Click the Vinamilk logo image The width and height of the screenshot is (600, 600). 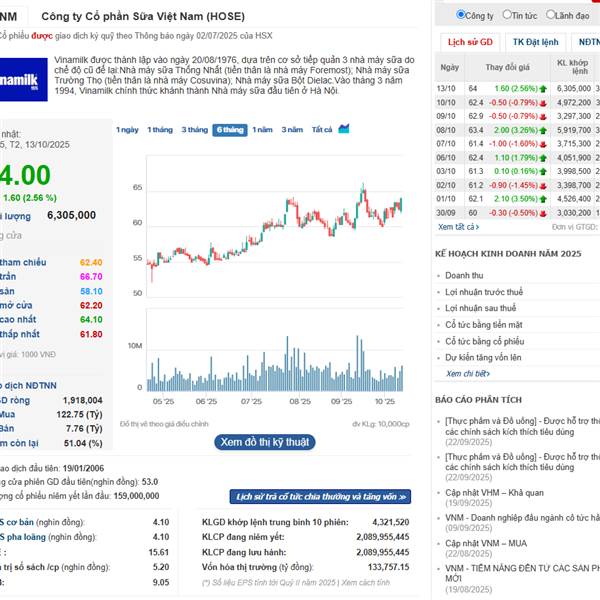(16, 79)
